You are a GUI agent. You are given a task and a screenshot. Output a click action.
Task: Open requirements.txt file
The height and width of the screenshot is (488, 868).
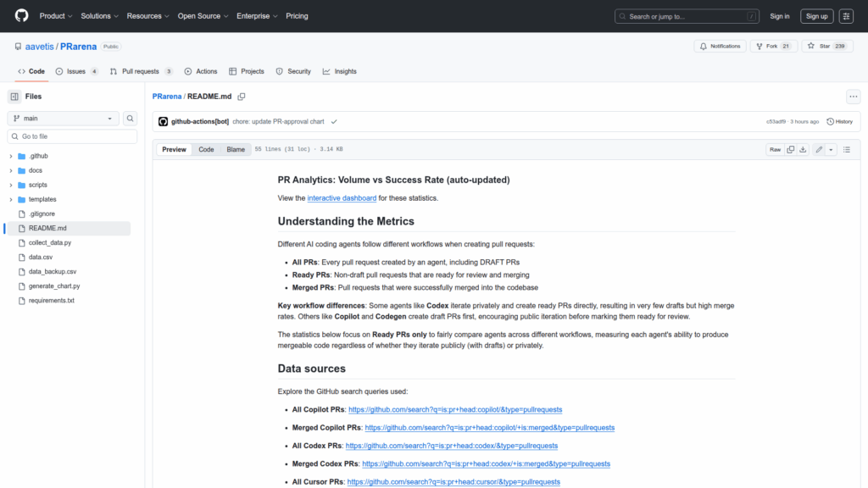[x=52, y=301]
